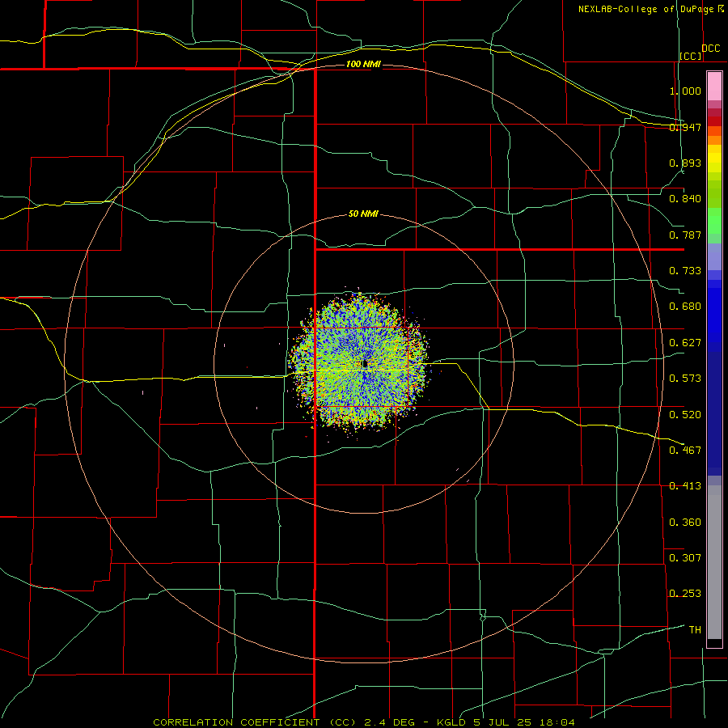Click the 0.787 scale value

[x=685, y=235]
